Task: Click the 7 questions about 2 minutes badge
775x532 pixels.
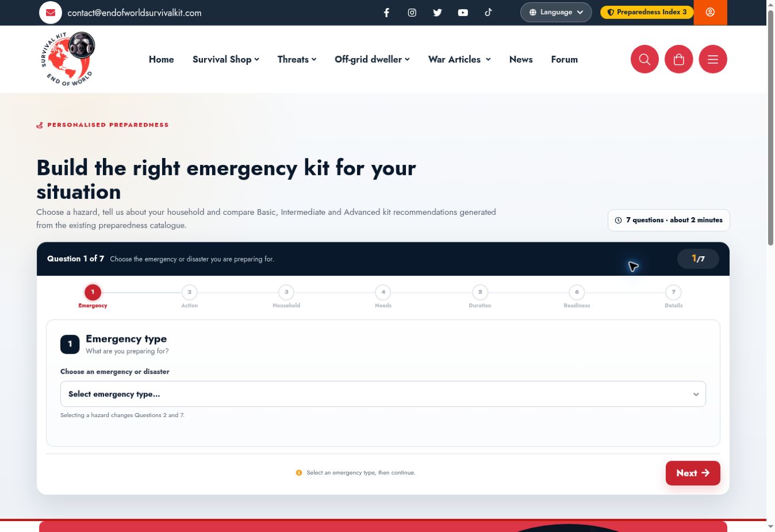Action: click(669, 220)
